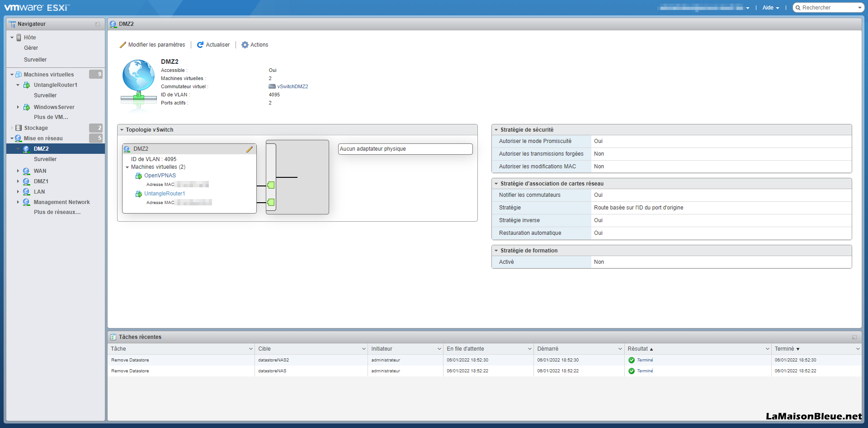
Task: Click the Actualiser refresh icon
Action: coord(200,45)
